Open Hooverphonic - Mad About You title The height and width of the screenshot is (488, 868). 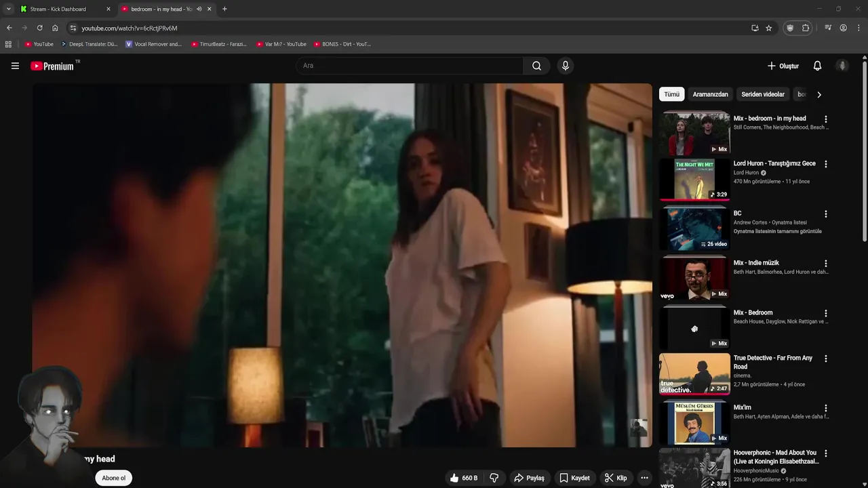click(776, 457)
